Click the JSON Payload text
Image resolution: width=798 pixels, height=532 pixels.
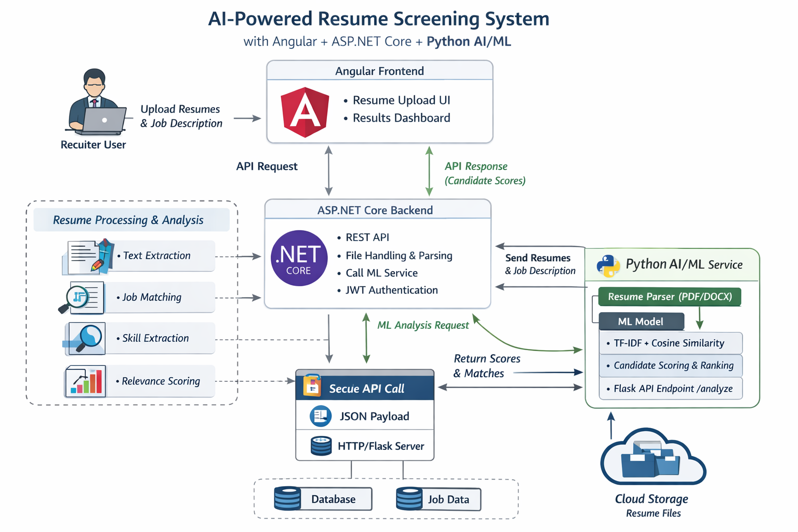375,416
